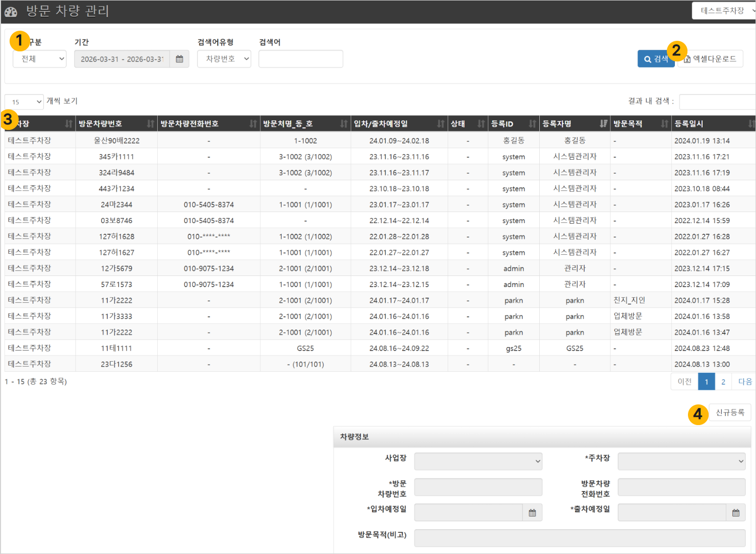
Task: Click the sort icon for 방문차량번호 column
Action: click(151, 124)
